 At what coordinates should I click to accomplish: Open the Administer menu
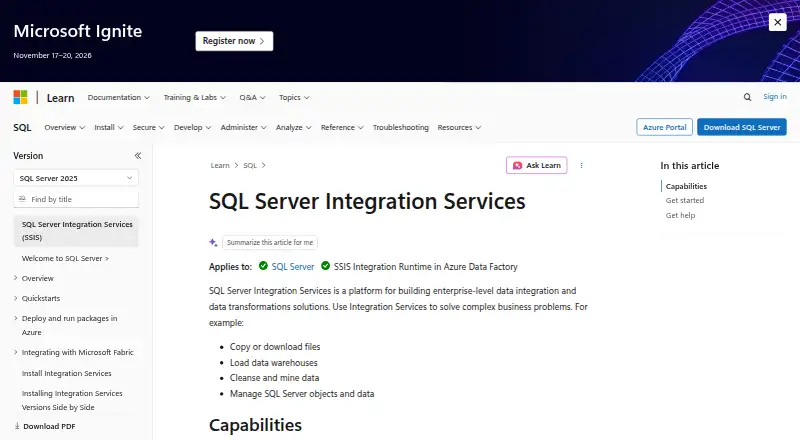coord(243,127)
